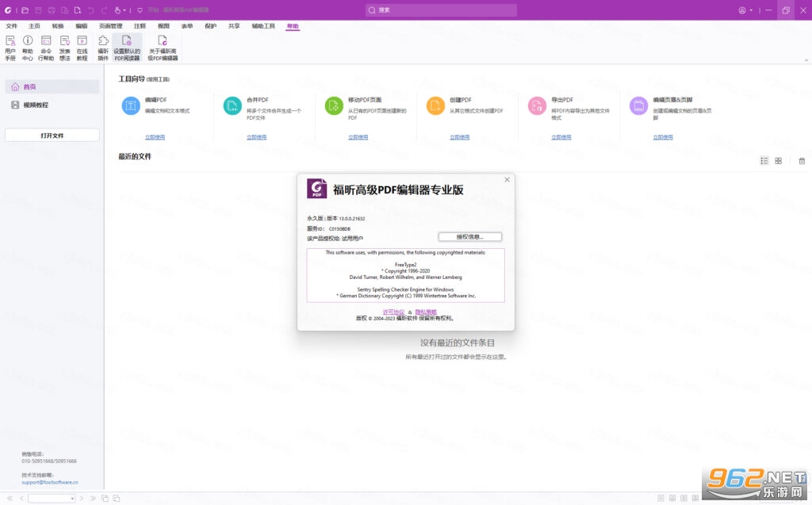Viewport: 812px width, 505px height.
Task: Expand the customize quick access toolbar arrow
Action: pos(140,10)
